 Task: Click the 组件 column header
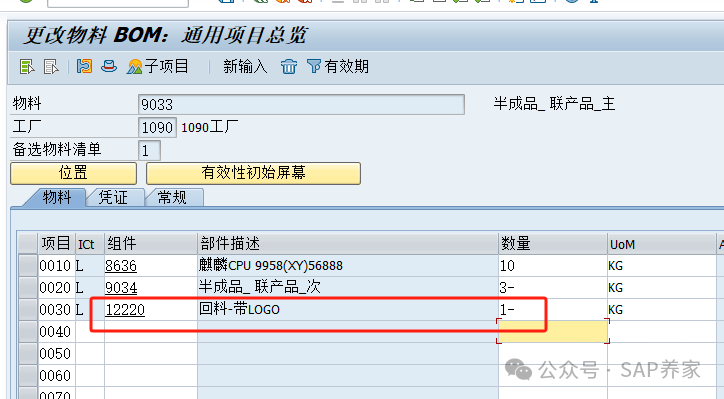[151, 243]
